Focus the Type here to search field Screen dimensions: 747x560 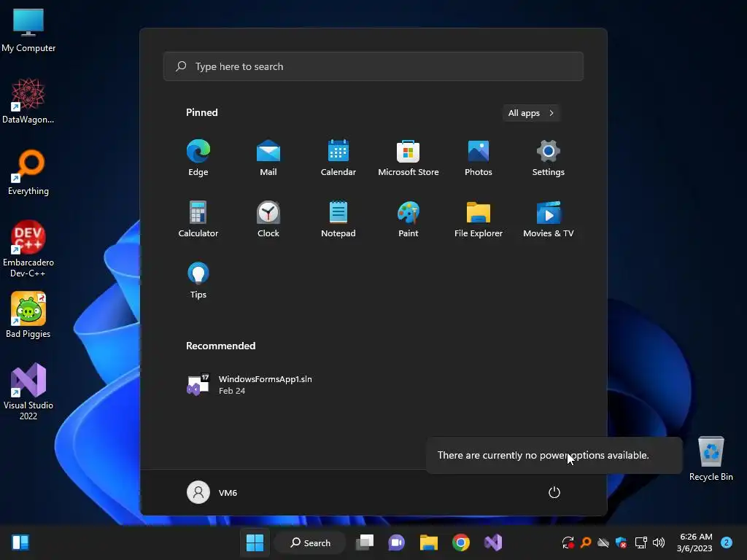tap(373, 66)
